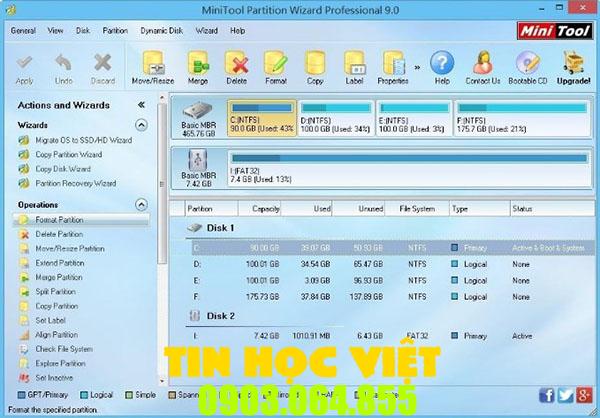Collapse the Wizards section
Image resolution: width=600 pixels, height=418 pixels.
pyautogui.click(x=141, y=125)
